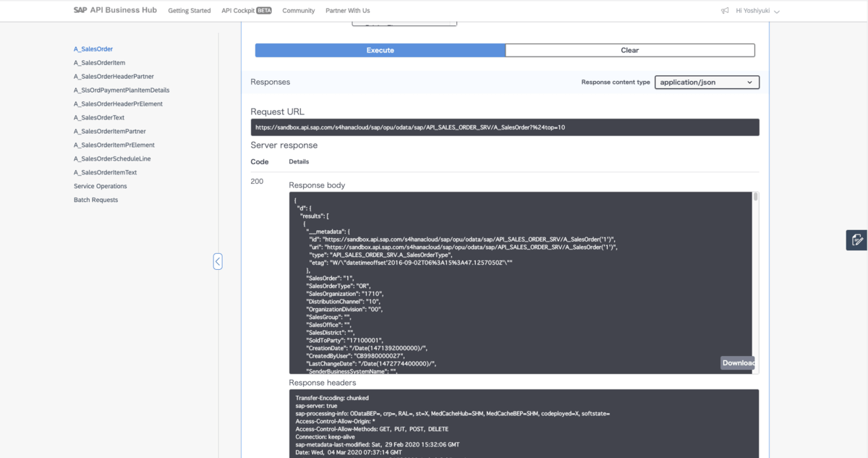Click the Access-Control-Allow-Methods header line
This screenshot has height=458, width=868.
click(x=372, y=429)
